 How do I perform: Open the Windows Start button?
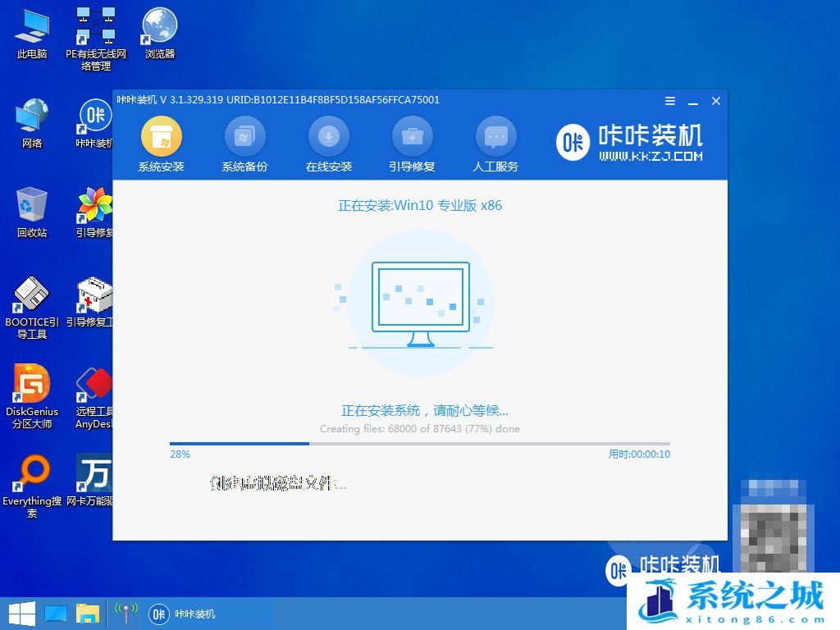tap(22, 614)
